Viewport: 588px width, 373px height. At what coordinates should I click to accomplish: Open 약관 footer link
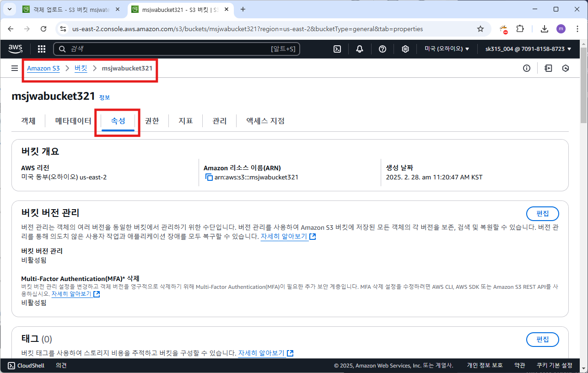[x=520, y=365]
